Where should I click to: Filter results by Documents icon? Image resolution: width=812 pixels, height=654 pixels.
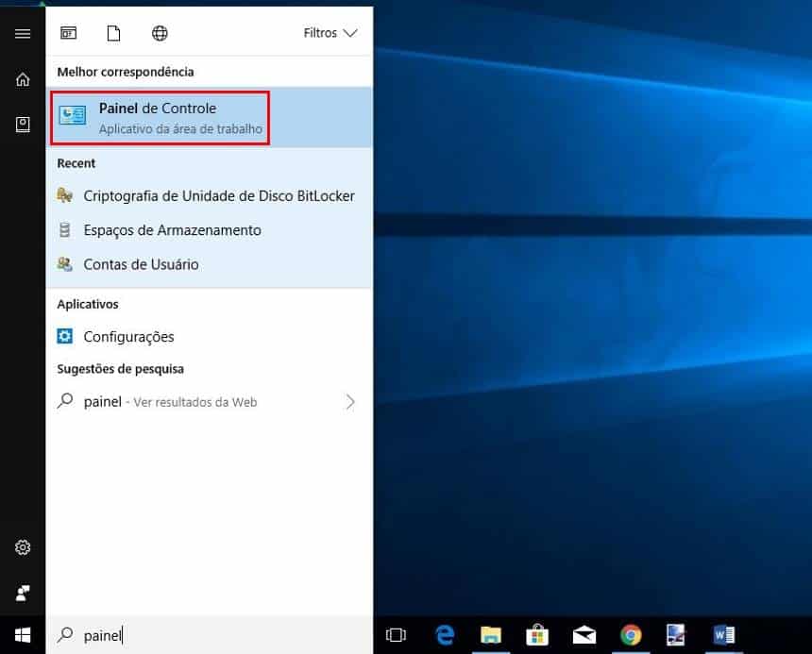click(114, 33)
